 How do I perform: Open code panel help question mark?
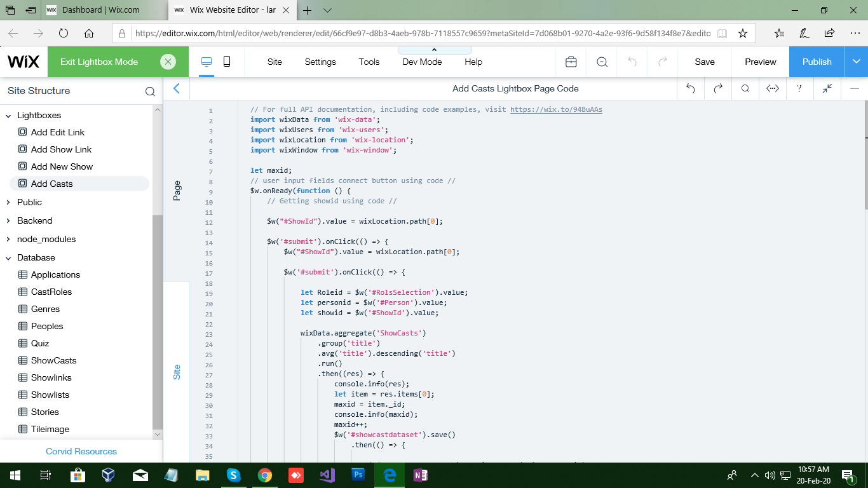pos(800,88)
